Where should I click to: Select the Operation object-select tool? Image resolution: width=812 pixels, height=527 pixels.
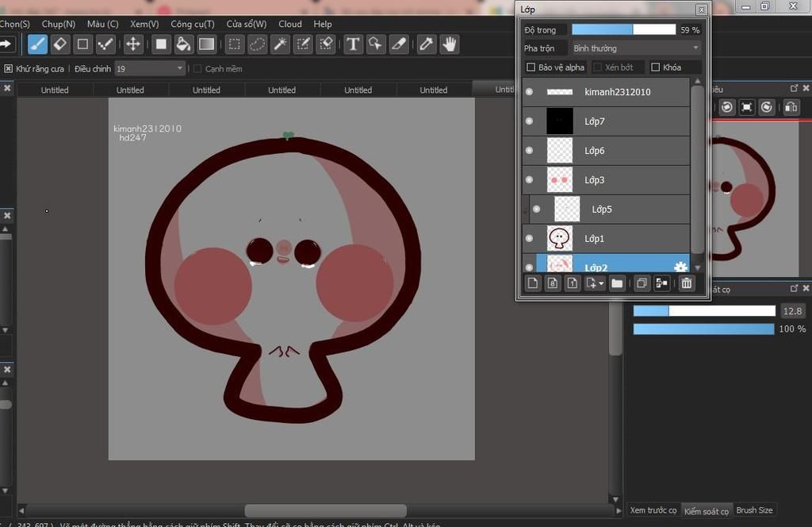pos(375,44)
